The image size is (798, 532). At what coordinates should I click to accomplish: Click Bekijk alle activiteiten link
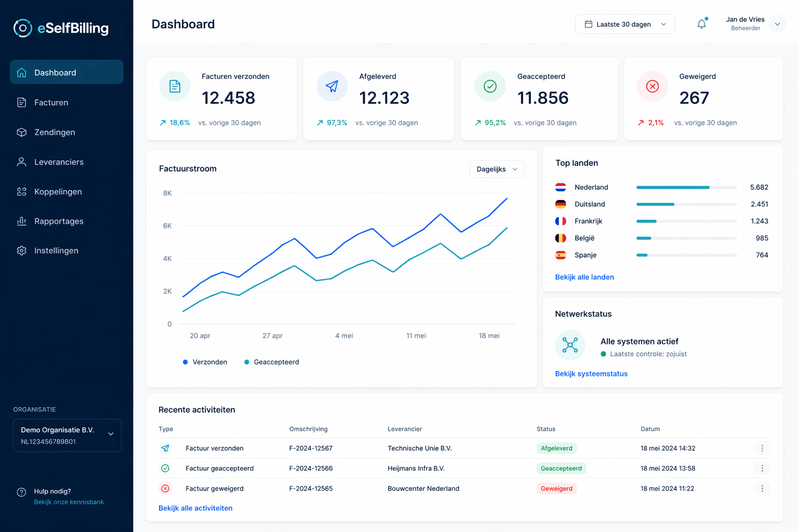coord(195,508)
